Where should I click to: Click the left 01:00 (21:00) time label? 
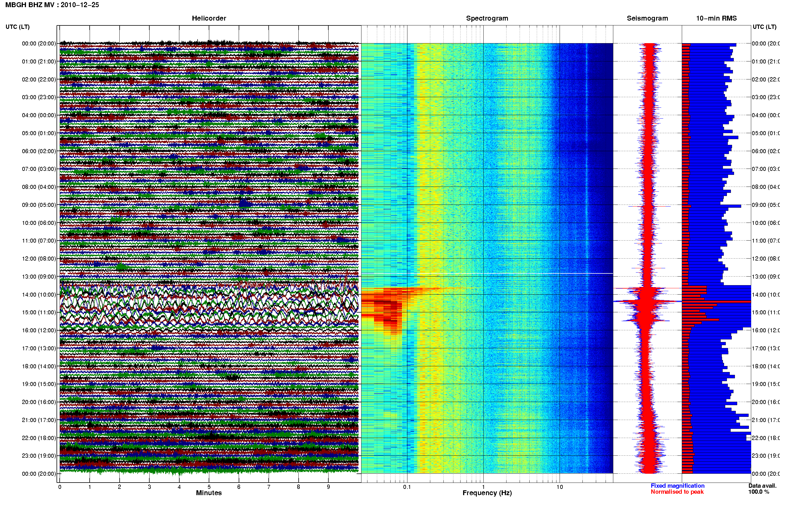pos(39,61)
